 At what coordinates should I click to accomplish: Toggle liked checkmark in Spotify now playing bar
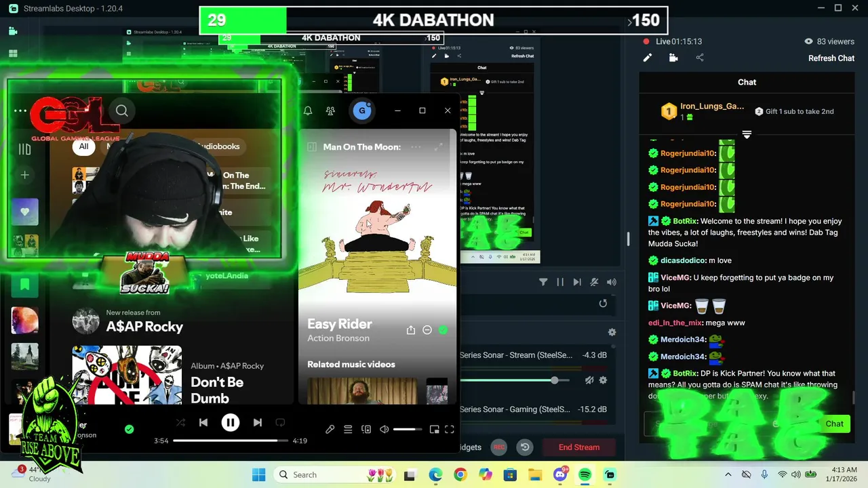pyautogui.click(x=129, y=429)
